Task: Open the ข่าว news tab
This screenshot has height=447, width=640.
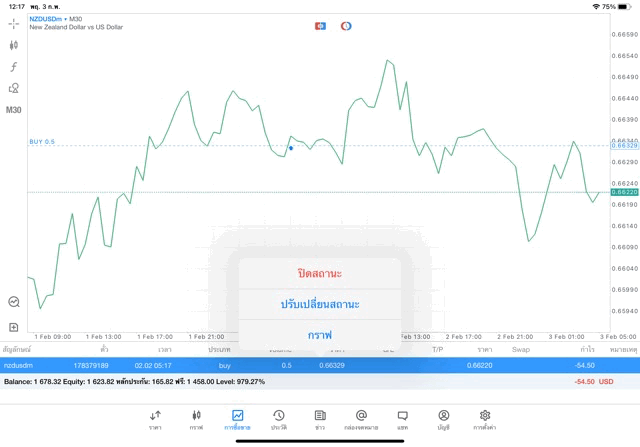Action: pyautogui.click(x=319, y=418)
